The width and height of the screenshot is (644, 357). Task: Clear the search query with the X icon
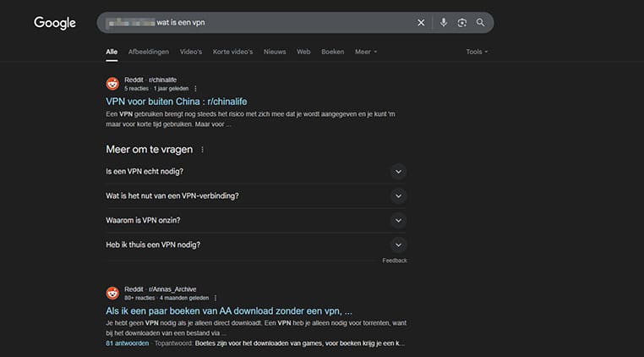[421, 23]
